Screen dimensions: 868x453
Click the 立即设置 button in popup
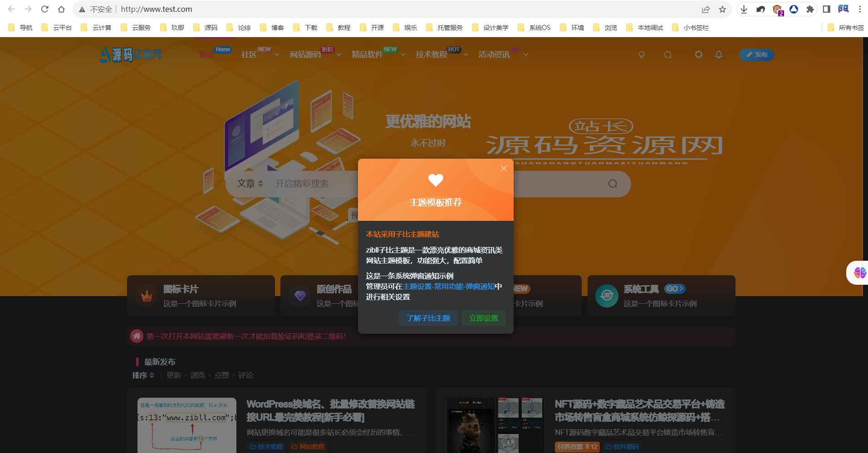point(484,318)
